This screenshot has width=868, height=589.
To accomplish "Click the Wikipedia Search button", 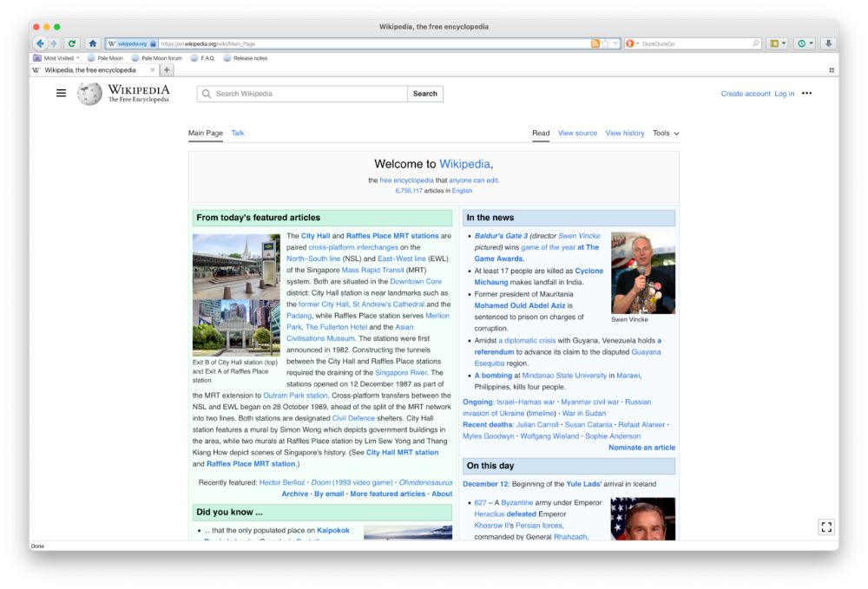I will click(x=425, y=94).
